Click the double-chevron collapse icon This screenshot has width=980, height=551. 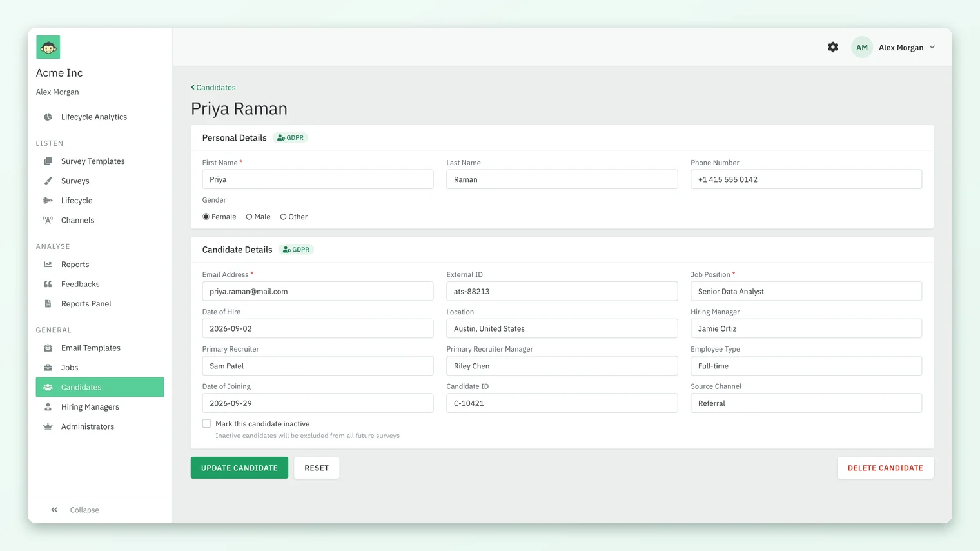tap(54, 510)
